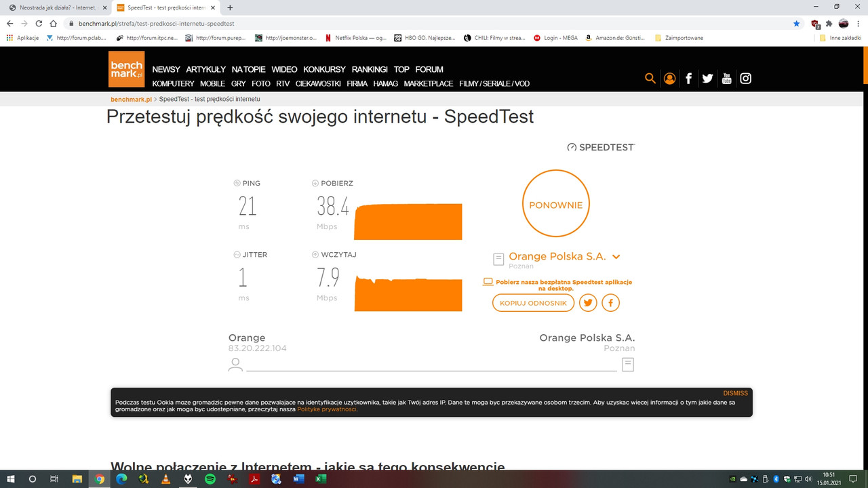The image size is (868, 488).
Task: Open the Chrome extensions puzzle icon
Action: (x=829, y=23)
